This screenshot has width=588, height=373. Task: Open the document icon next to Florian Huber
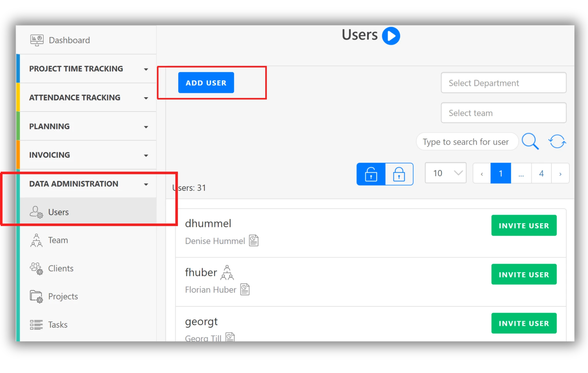tap(245, 289)
